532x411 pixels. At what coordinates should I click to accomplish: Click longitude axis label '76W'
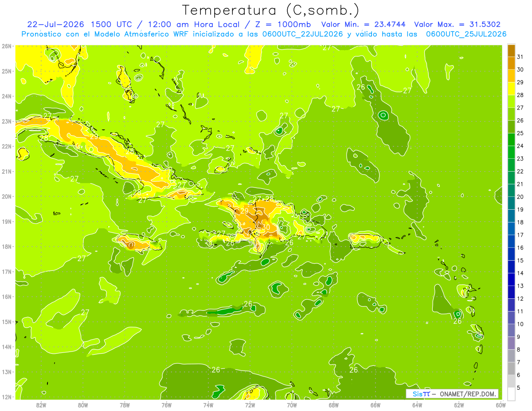[x=166, y=405]
